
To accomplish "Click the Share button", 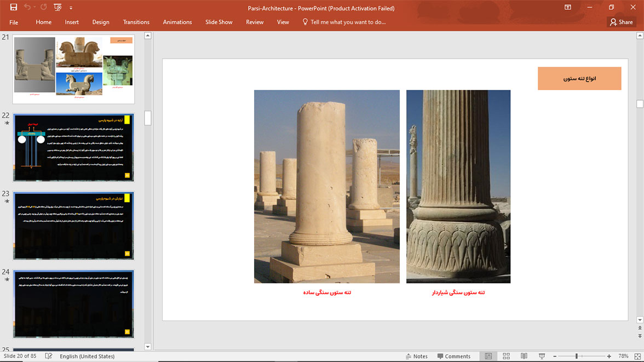I will pyautogui.click(x=622, y=22).
